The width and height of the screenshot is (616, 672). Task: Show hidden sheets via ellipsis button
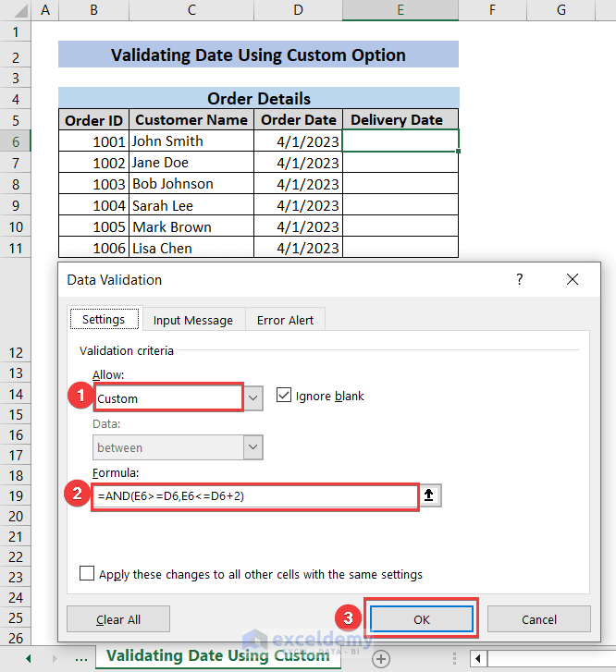click(x=81, y=658)
